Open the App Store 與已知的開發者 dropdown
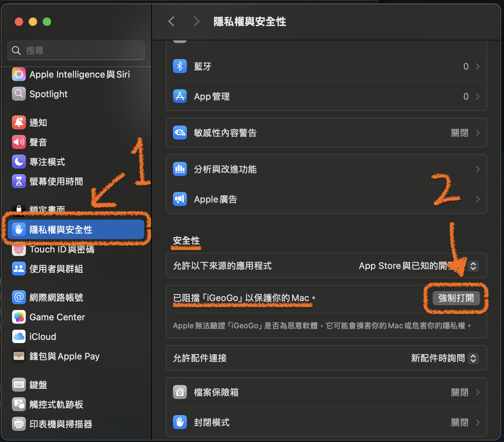The width and height of the screenshot is (504, 442). pyautogui.click(x=473, y=266)
